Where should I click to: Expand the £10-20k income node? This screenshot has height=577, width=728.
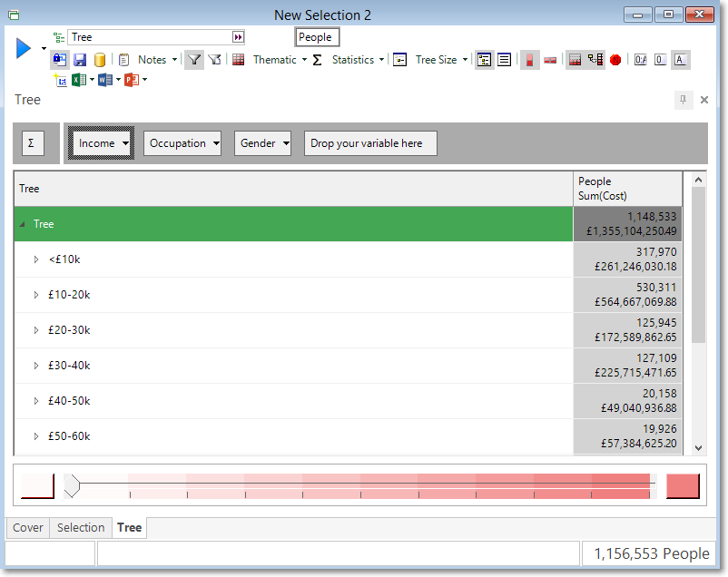(x=36, y=295)
